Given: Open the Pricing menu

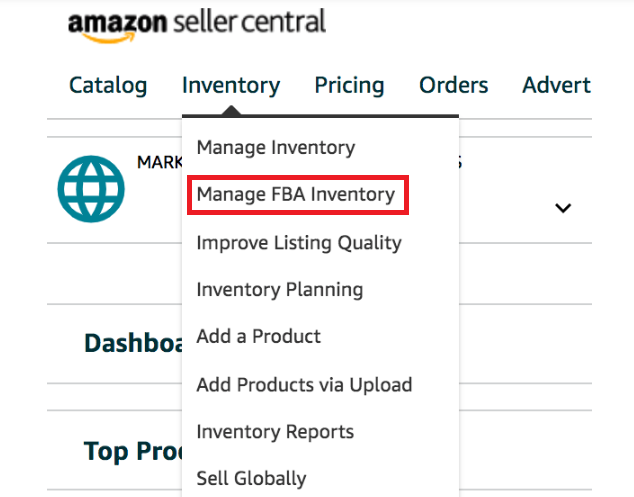Looking at the screenshot, I should point(349,86).
